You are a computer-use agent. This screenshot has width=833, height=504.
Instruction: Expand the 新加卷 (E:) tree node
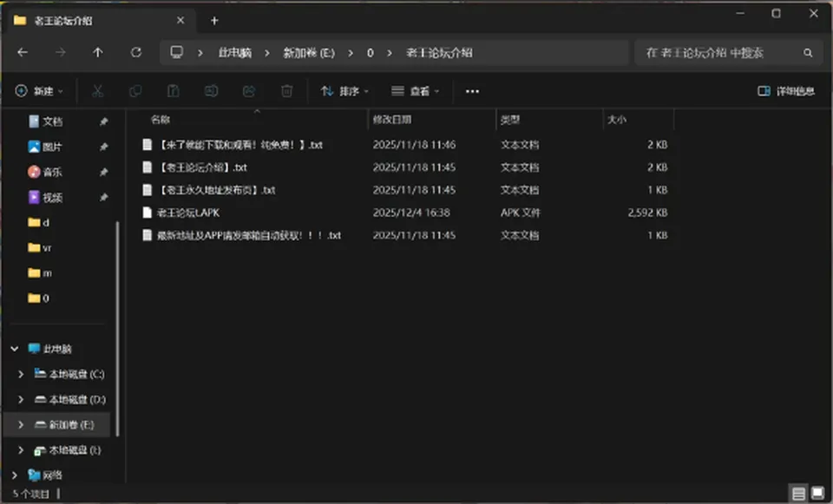(21, 425)
